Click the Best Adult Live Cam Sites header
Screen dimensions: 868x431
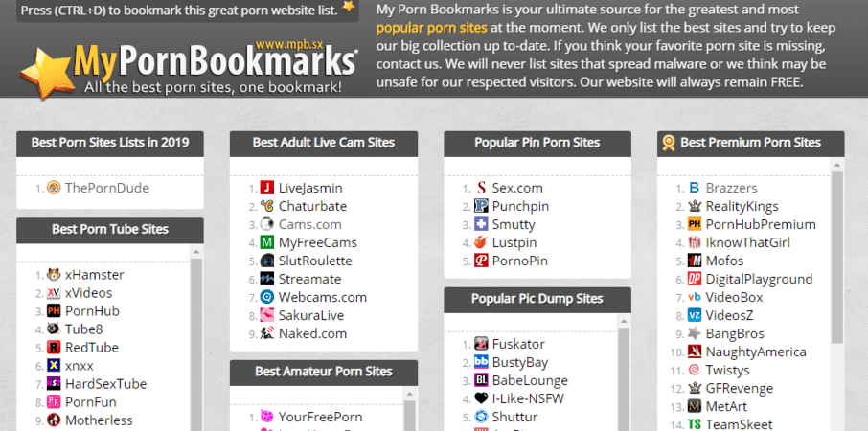pyautogui.click(x=324, y=143)
